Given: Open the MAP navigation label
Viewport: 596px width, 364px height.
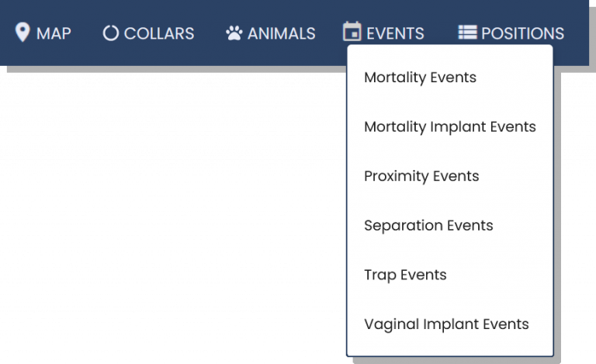Looking at the screenshot, I should coord(54,33).
